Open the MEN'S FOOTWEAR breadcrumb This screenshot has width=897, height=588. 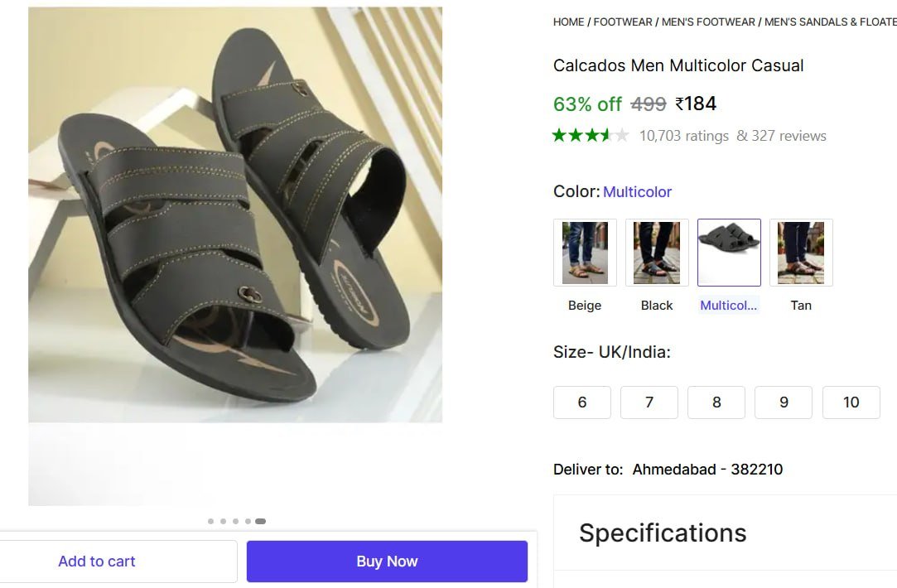[x=708, y=22]
